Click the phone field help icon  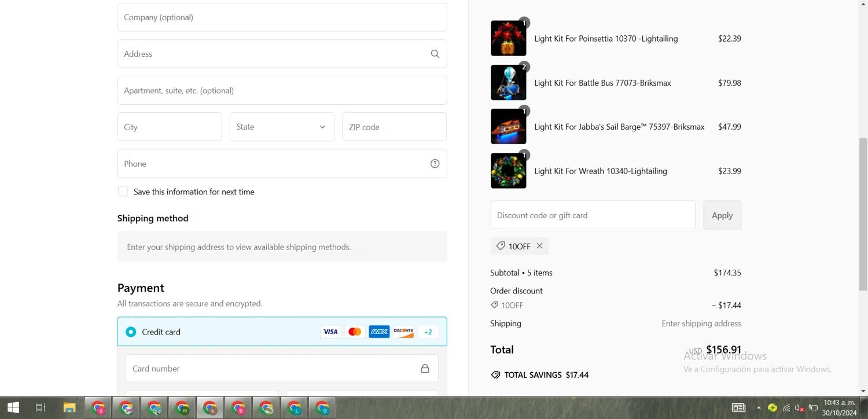point(435,164)
